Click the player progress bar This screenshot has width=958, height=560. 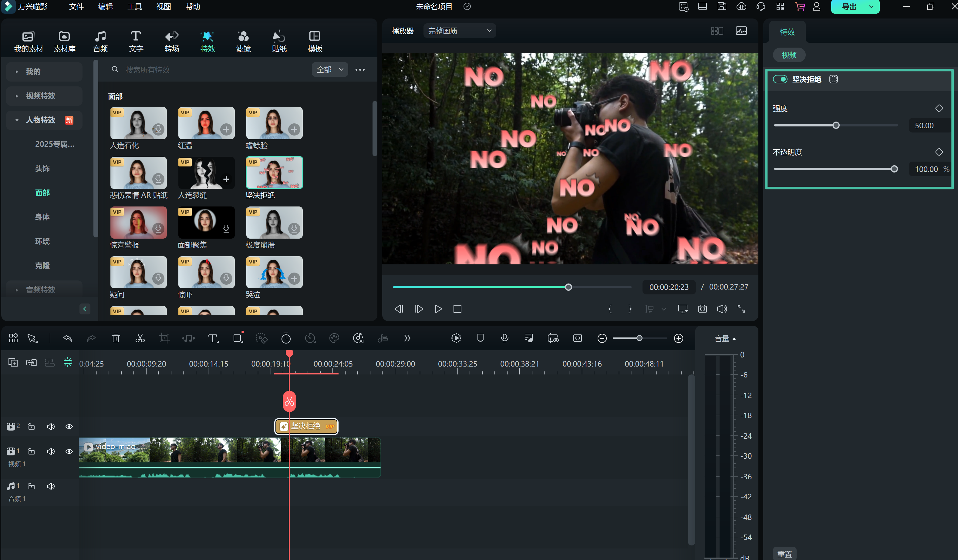512,287
